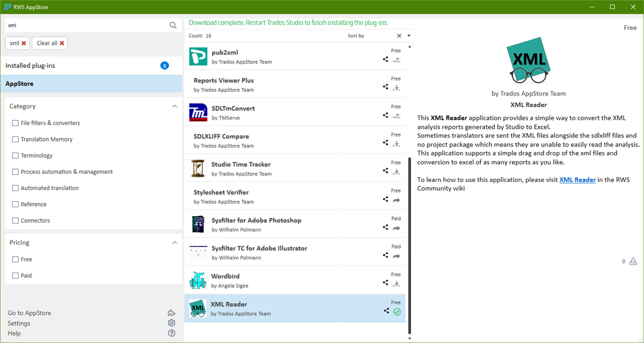Select the pub2xml list entry

point(295,56)
